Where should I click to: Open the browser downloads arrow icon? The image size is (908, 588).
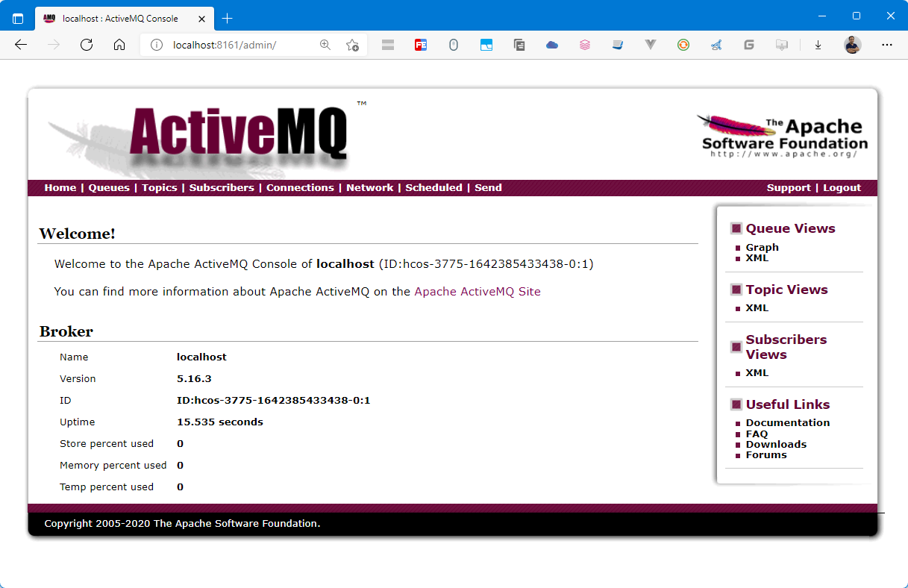coord(818,45)
